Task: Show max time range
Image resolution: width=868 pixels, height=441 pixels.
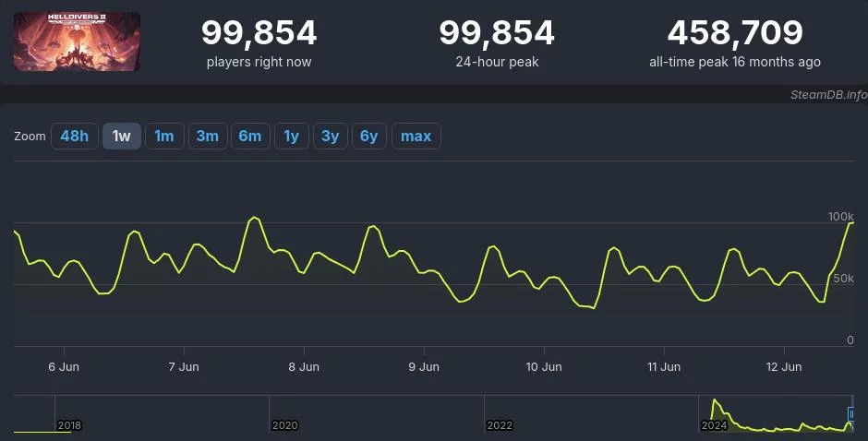Action: [416, 137]
